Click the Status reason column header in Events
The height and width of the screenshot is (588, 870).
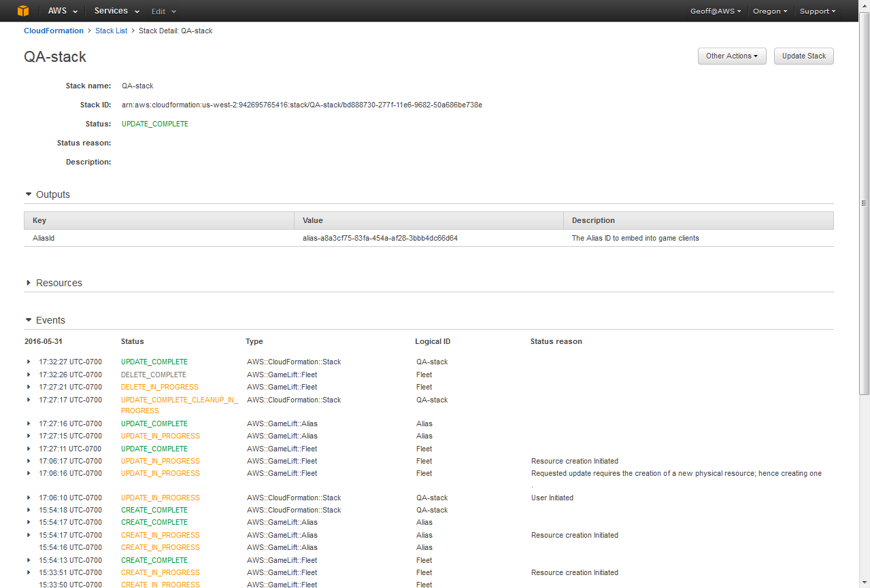[x=556, y=341]
